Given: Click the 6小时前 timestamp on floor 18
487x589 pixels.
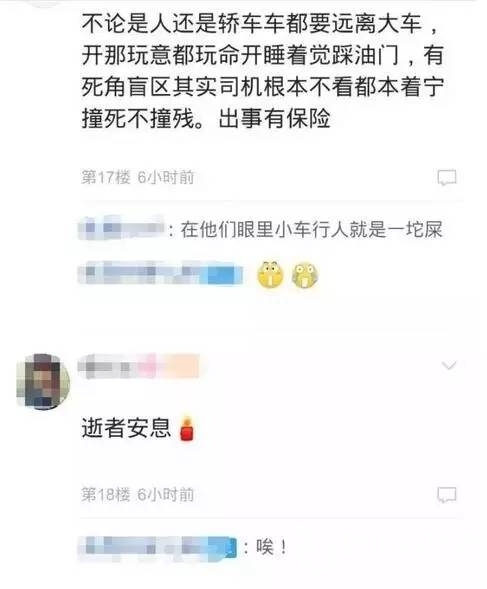Looking at the screenshot, I should pyautogui.click(x=166, y=495).
